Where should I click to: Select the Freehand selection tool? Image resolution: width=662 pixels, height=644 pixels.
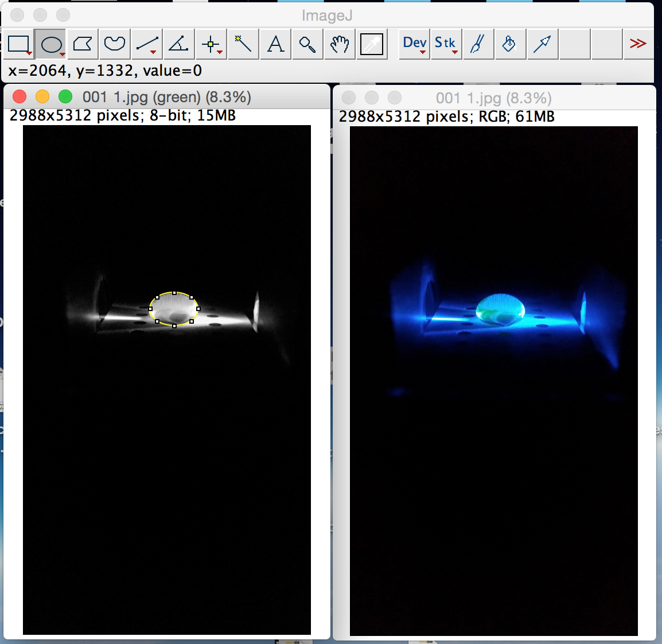[115, 44]
